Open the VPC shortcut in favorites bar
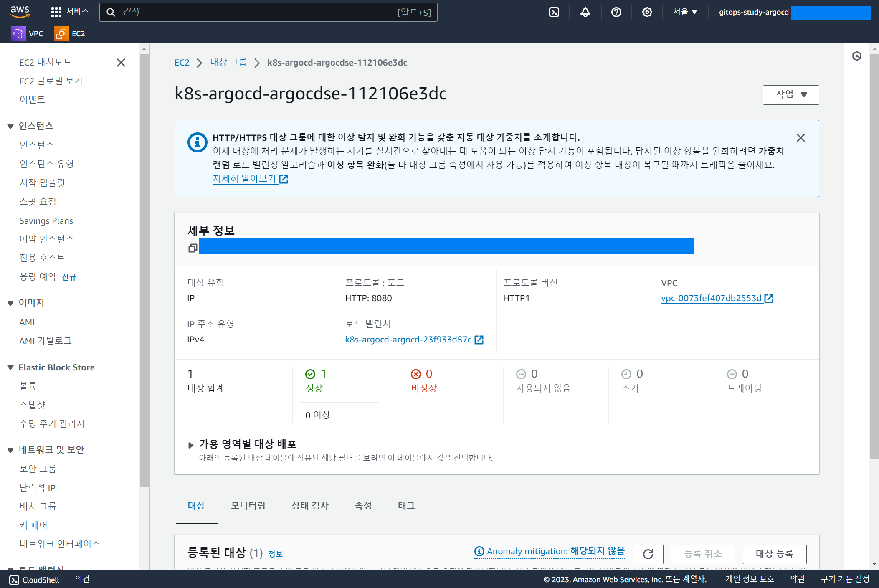This screenshot has height=588, width=879. pyautogui.click(x=27, y=33)
